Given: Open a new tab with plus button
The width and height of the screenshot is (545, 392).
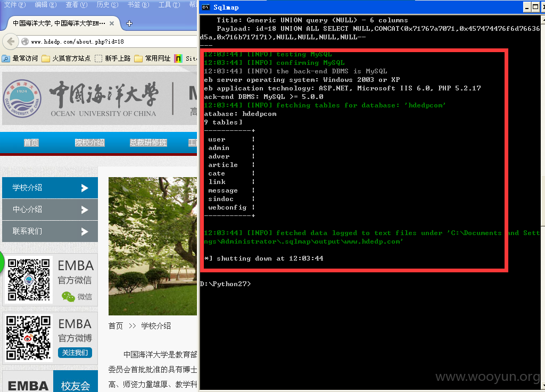Looking at the screenshot, I should [x=129, y=23].
